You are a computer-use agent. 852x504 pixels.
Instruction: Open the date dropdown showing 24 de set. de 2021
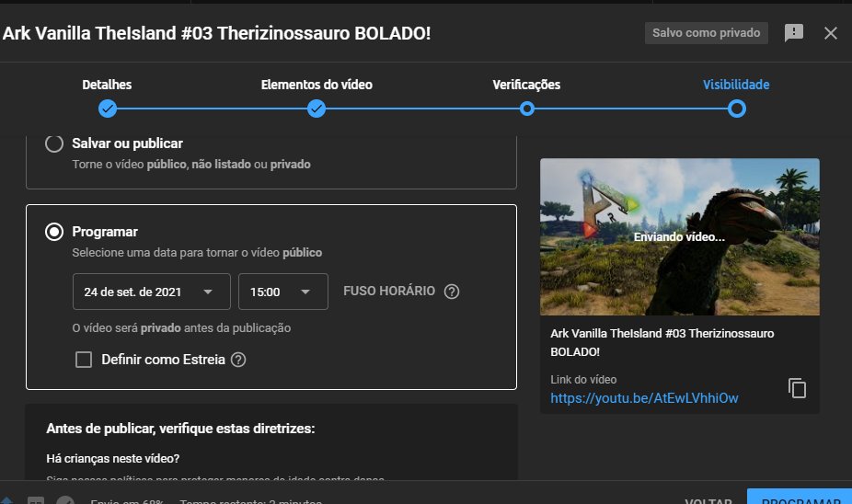point(152,292)
